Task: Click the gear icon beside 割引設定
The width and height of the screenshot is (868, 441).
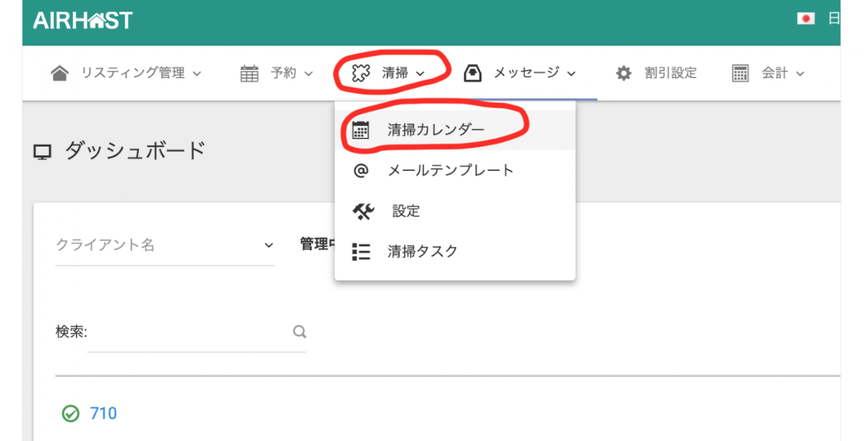Action: pyautogui.click(x=623, y=73)
